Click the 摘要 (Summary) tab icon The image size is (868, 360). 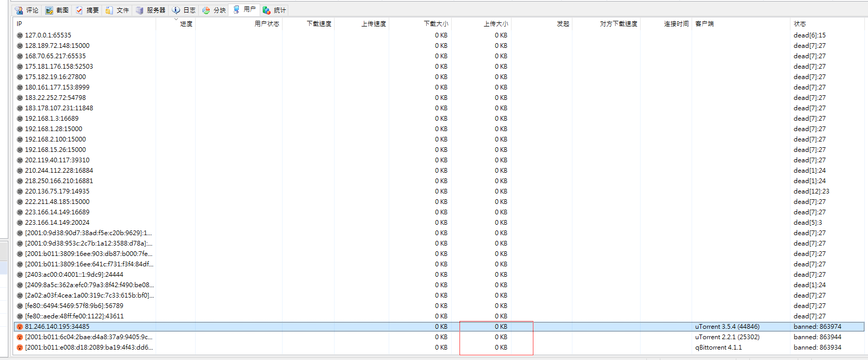(79, 10)
